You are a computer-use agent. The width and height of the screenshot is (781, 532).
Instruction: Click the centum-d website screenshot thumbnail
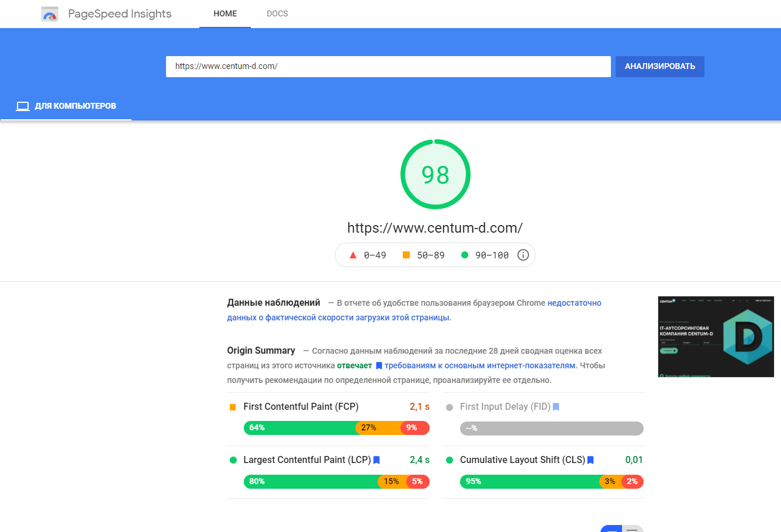[716, 336]
